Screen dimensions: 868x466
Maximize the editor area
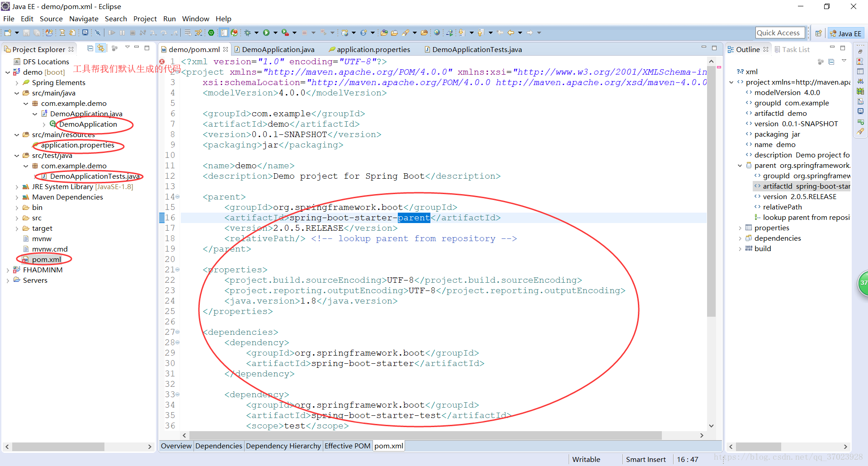714,48
